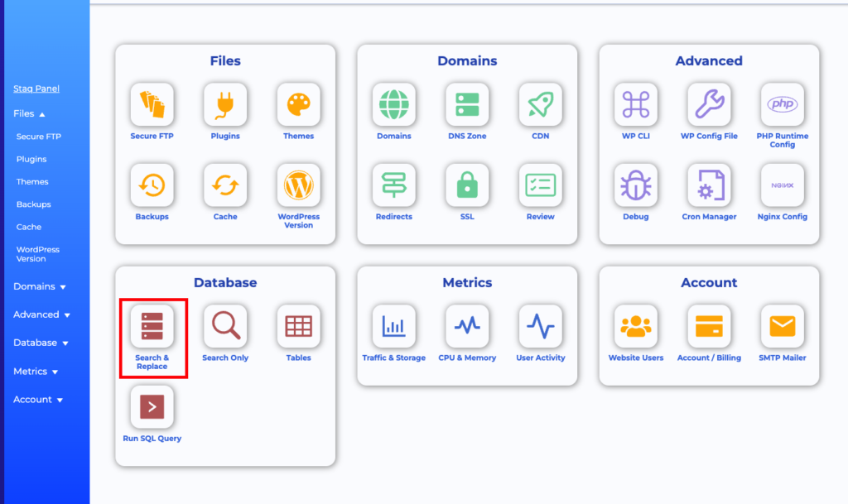Open the SSL padlock icon

[467, 185]
